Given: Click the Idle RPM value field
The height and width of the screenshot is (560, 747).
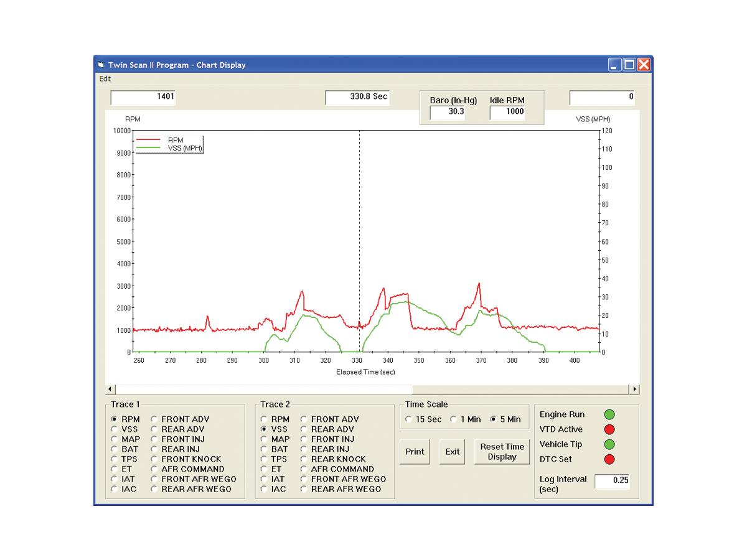Looking at the screenshot, I should pos(507,112).
